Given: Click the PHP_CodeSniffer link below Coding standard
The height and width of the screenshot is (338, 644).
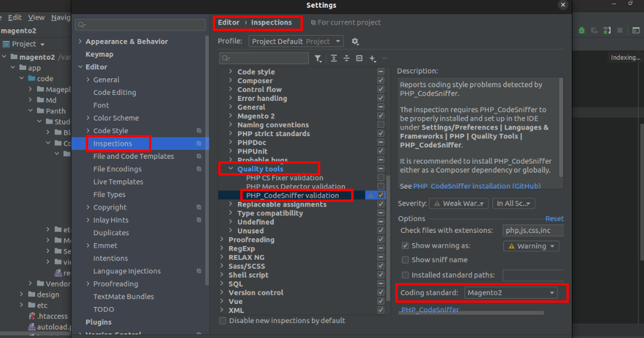Looking at the screenshot, I should [x=430, y=309].
